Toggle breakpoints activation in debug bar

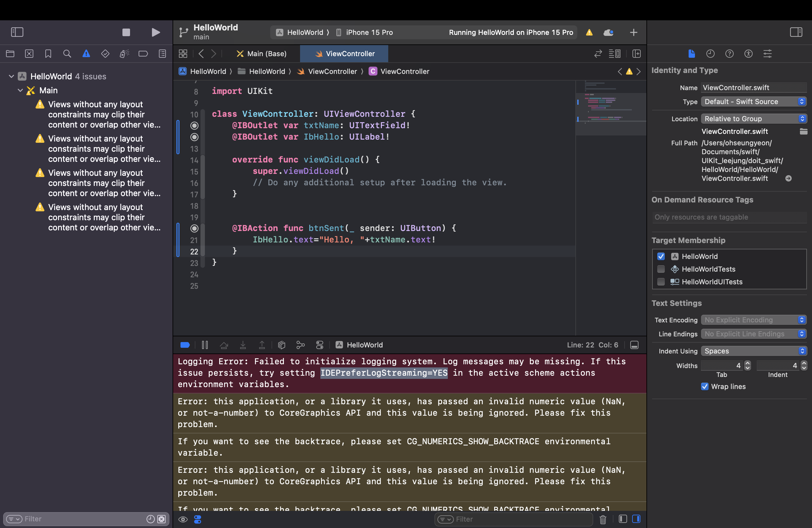click(x=185, y=345)
